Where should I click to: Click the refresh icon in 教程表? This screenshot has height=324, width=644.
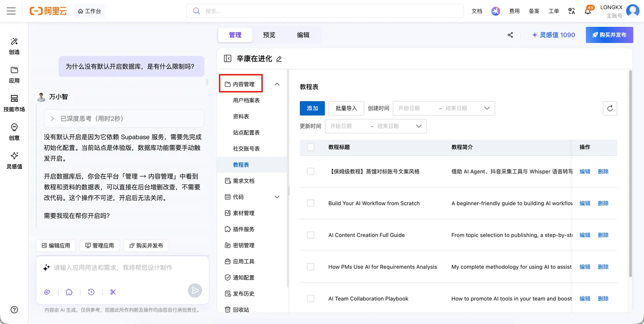tap(610, 108)
